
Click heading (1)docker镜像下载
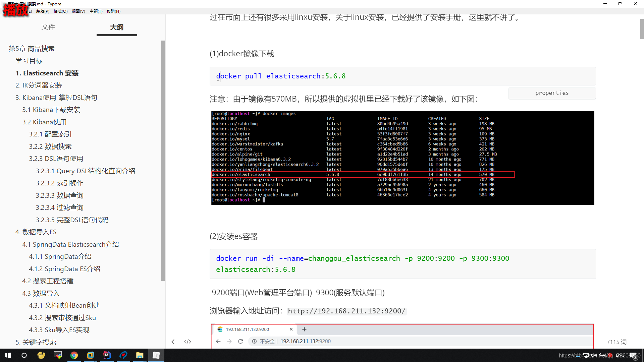pos(242,54)
